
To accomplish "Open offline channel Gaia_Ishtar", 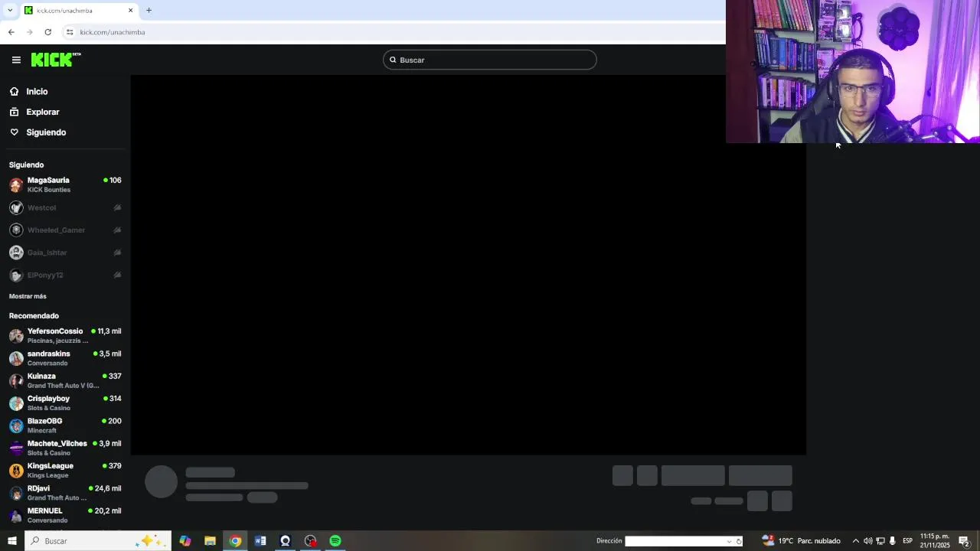I will pyautogui.click(x=65, y=253).
